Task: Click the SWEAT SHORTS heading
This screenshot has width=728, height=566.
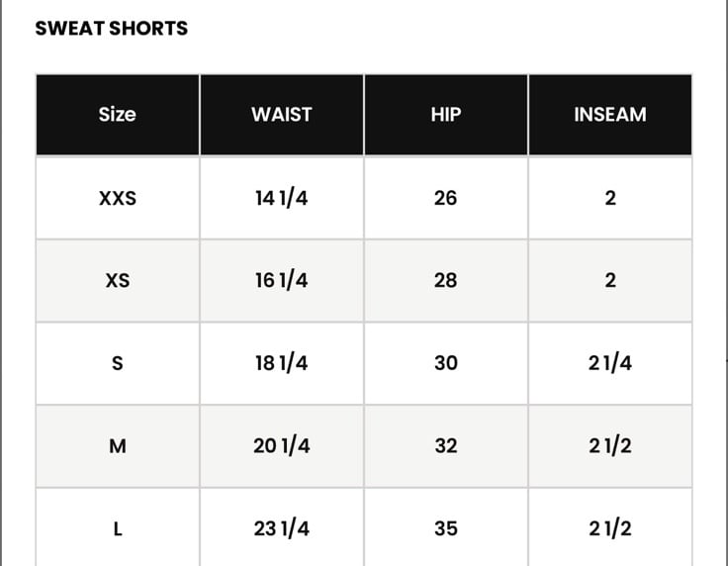Action: coord(112,29)
